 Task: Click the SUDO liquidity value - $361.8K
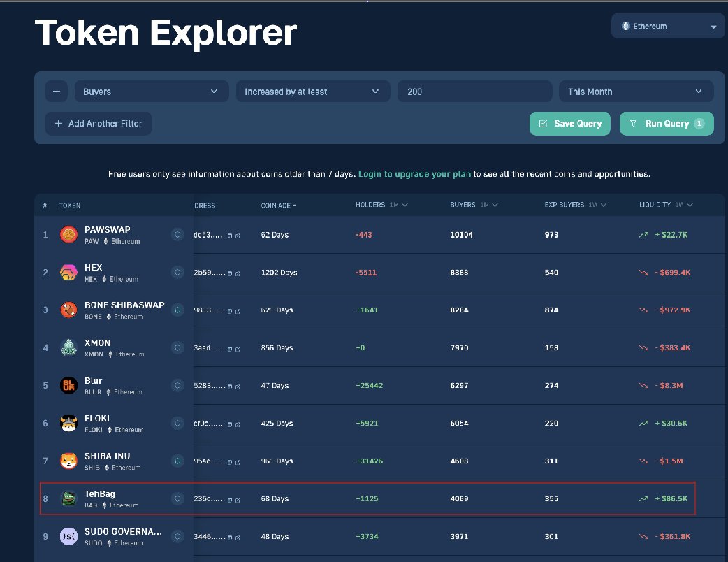[673, 536]
